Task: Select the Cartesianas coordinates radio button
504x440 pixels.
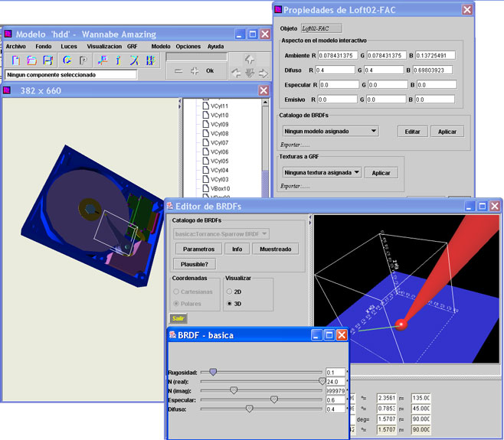Action: [x=176, y=292]
